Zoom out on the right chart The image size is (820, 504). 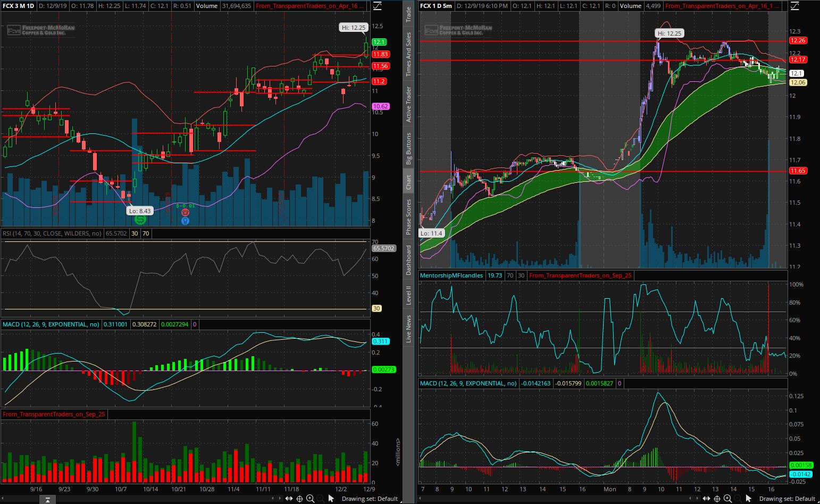(x=738, y=498)
